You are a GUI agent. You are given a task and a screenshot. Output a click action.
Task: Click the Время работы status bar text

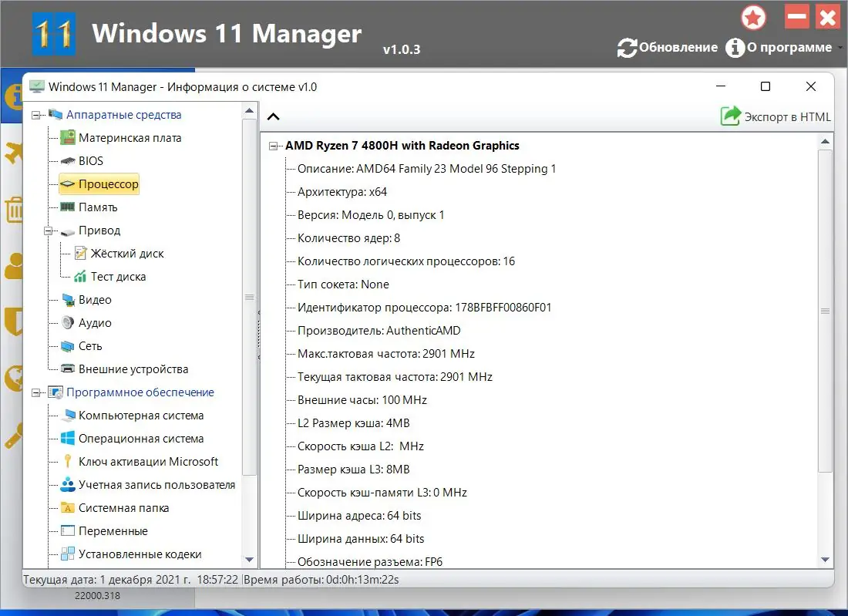coord(321,579)
